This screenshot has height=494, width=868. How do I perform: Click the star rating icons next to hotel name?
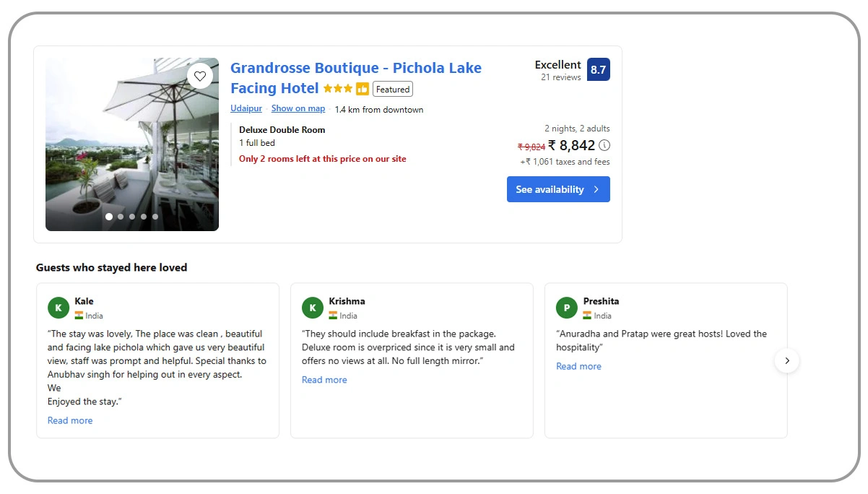pyautogui.click(x=336, y=88)
